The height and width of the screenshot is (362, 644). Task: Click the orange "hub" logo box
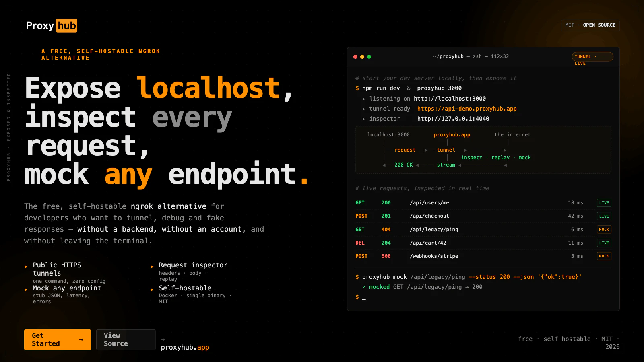tap(67, 25)
